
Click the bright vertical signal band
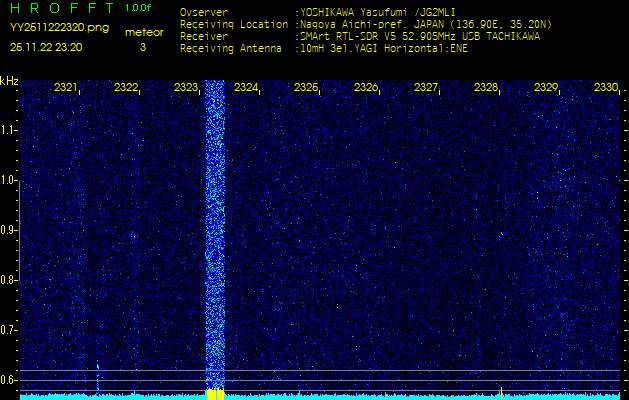click(215, 230)
